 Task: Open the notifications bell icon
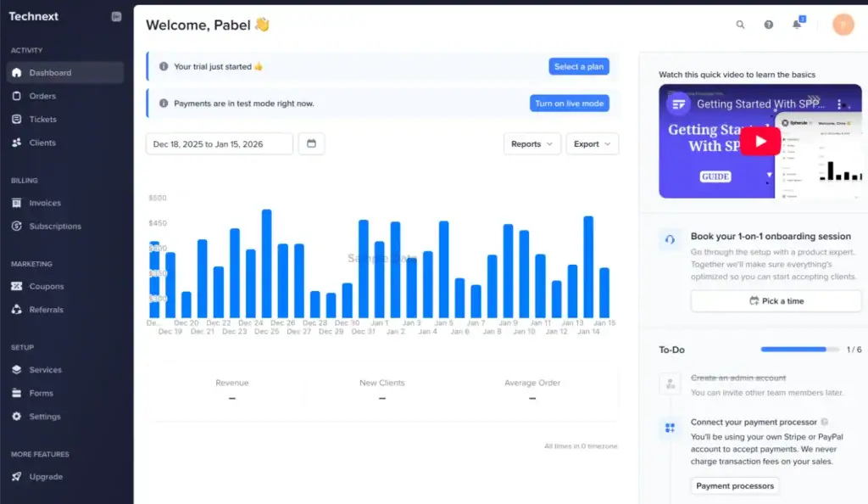point(797,25)
